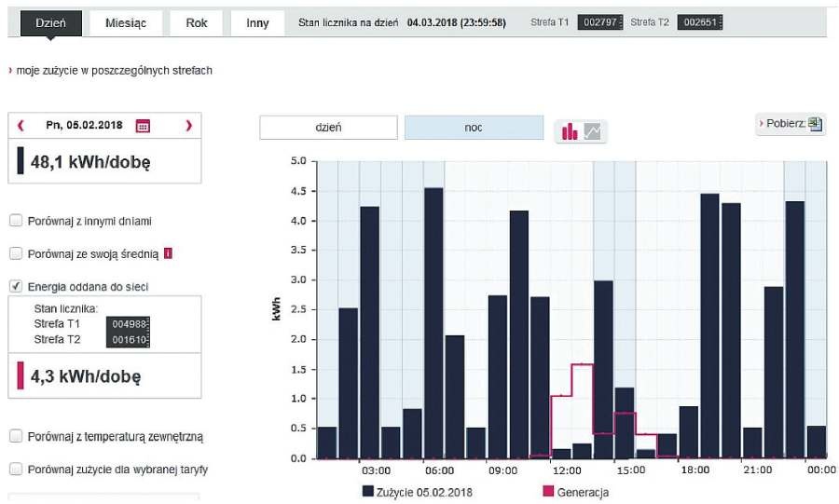Click the Pobierz download button
This screenshot has width=839, height=504.
791,124
